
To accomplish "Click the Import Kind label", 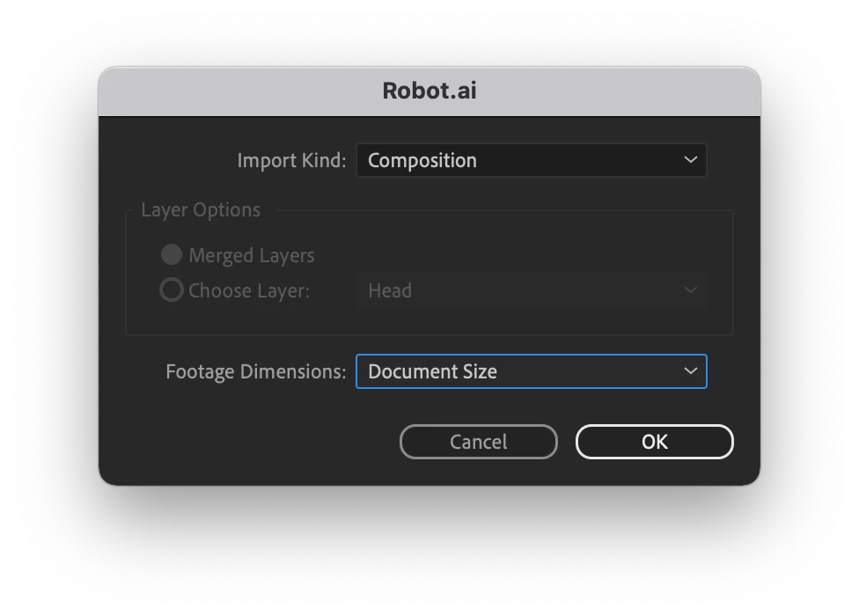I will (291, 160).
